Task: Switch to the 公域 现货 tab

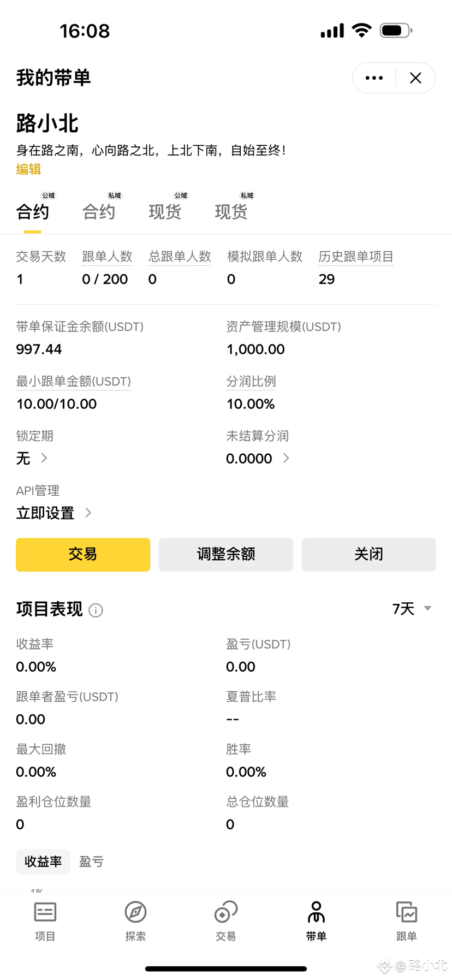Action: click(165, 211)
